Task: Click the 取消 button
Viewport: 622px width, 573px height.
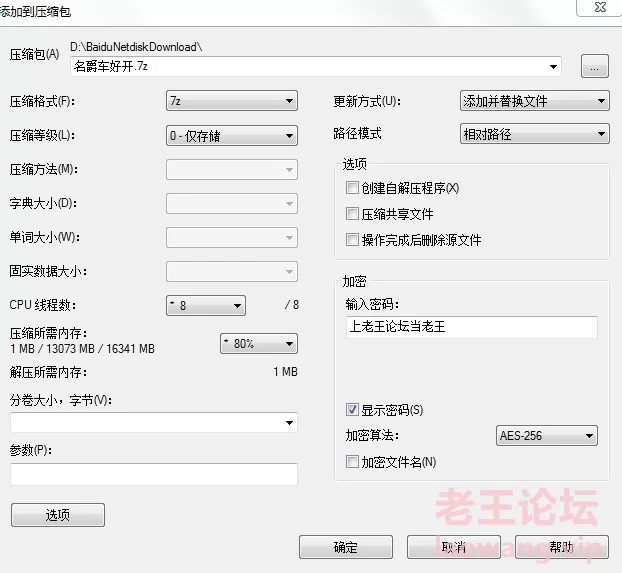Action: (454, 547)
